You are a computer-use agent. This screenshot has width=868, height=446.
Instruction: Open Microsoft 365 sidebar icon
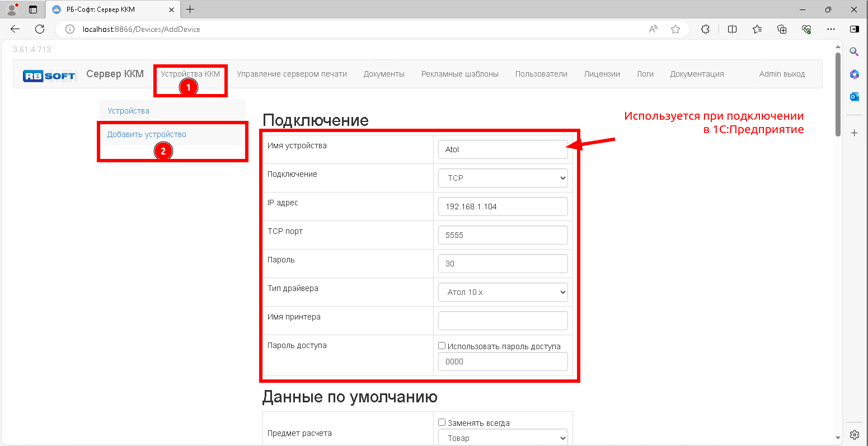coord(854,74)
